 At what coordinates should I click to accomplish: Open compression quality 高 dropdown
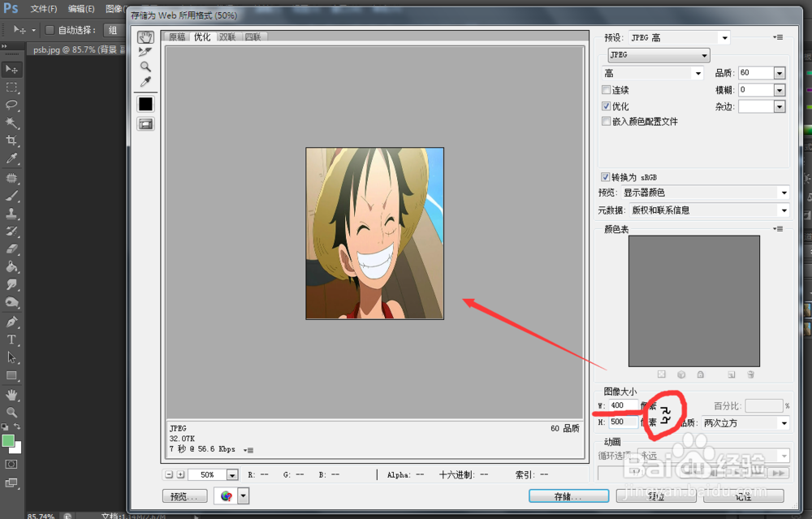click(653, 73)
